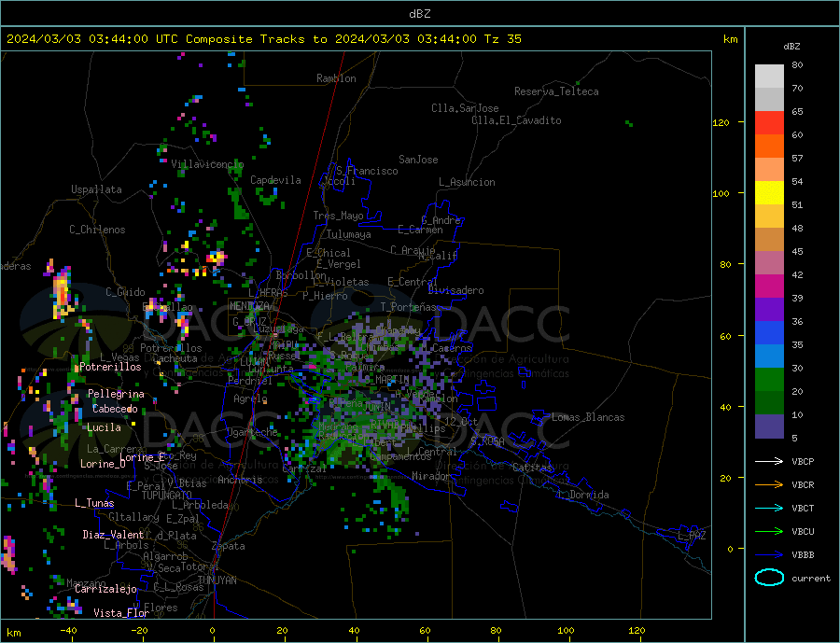Click the '-20' tick on horizontal axis
The width and height of the screenshot is (840, 643).
pos(139,631)
